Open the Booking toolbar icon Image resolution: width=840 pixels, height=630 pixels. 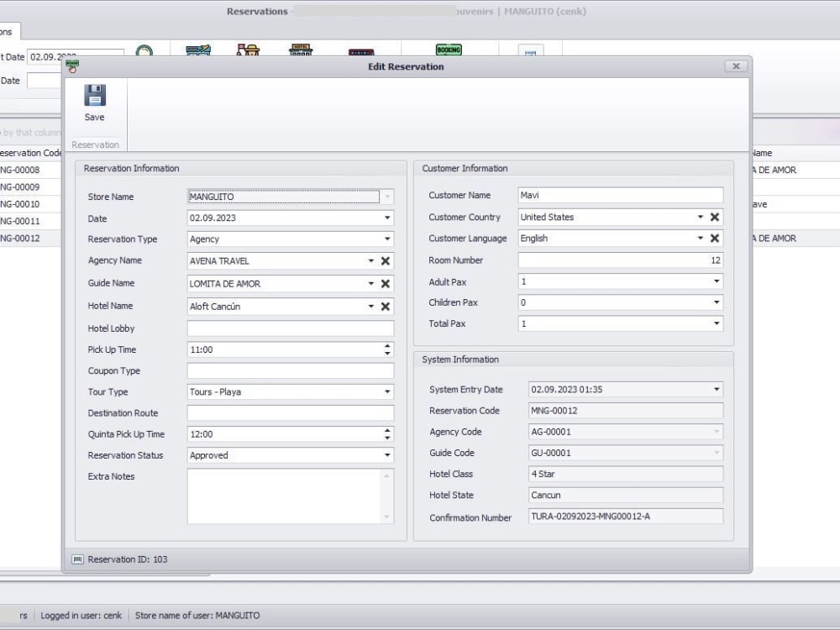click(x=449, y=50)
